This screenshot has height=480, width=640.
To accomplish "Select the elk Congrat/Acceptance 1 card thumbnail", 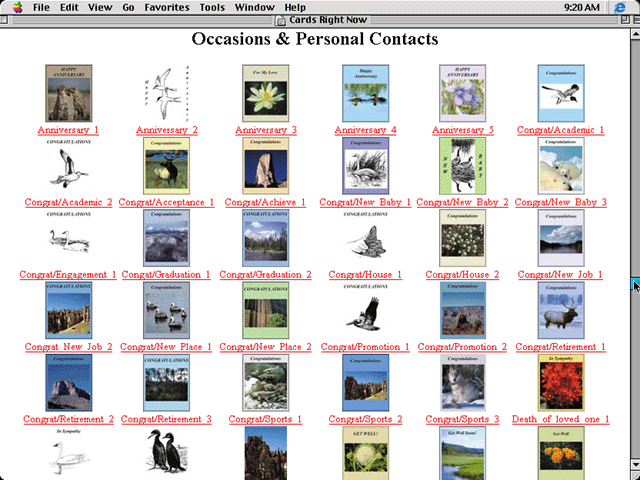I will 167,166.
